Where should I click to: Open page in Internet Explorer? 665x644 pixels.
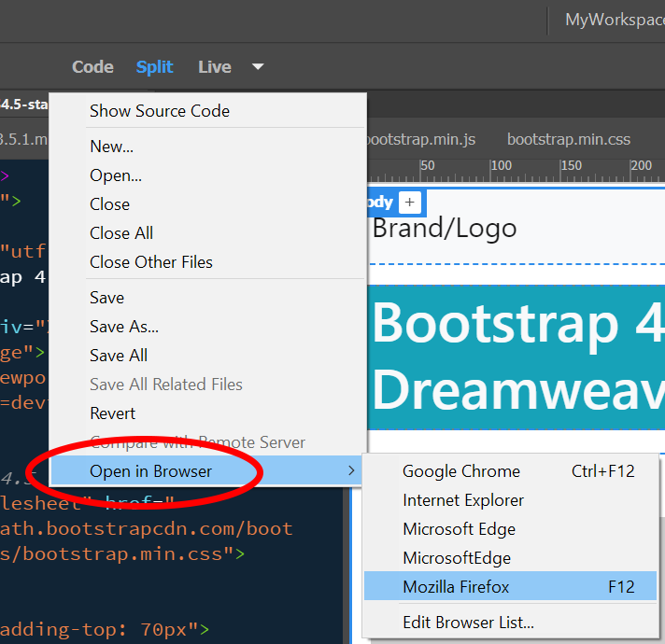pos(510,500)
